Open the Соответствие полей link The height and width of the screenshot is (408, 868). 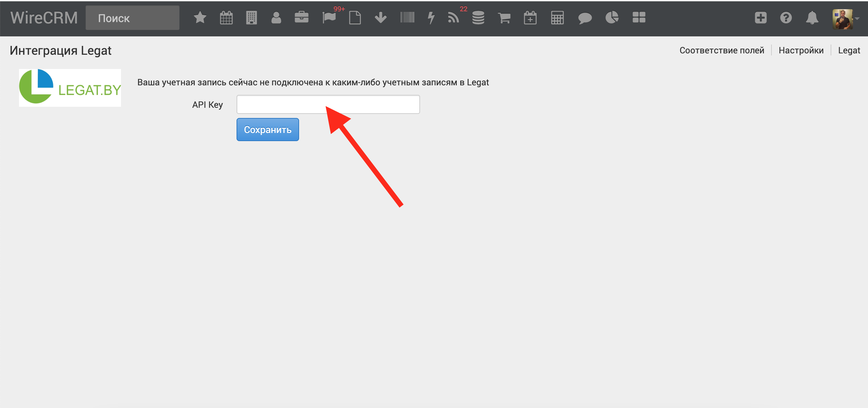722,50
